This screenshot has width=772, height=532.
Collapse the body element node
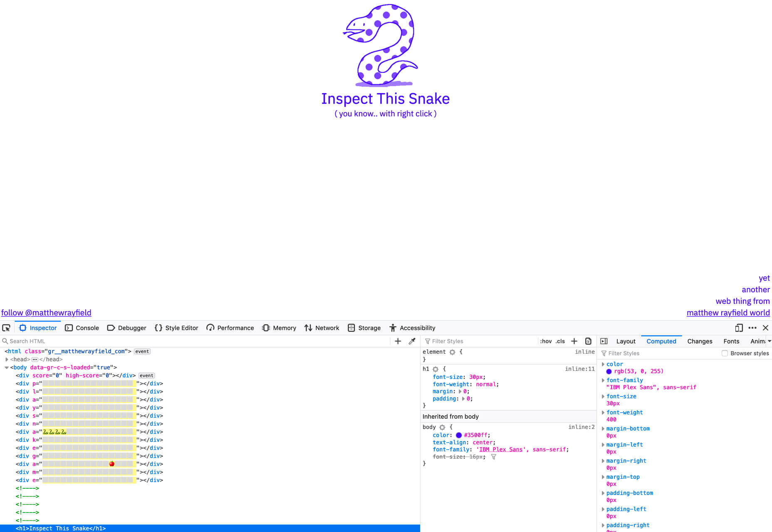pos(7,367)
